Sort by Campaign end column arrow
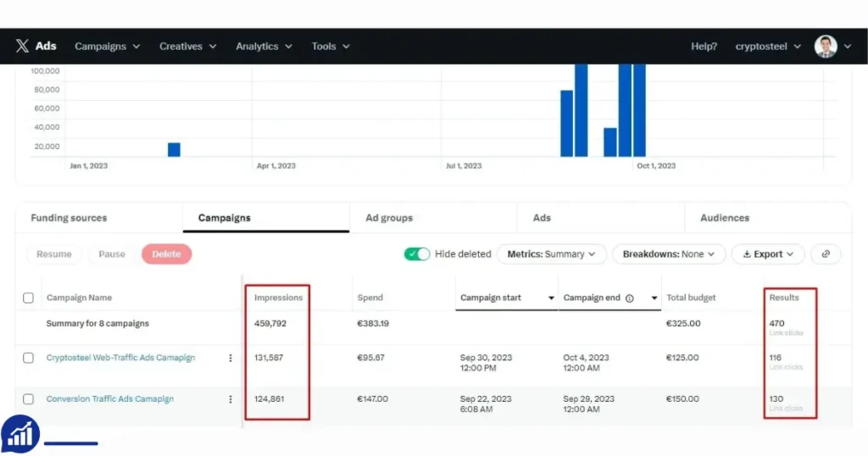This screenshot has height=456, width=868. (654, 298)
